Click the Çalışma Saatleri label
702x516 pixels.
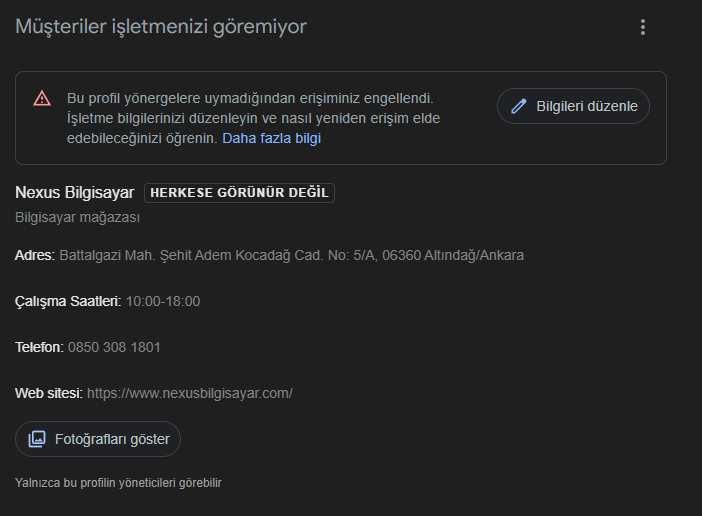pos(68,301)
